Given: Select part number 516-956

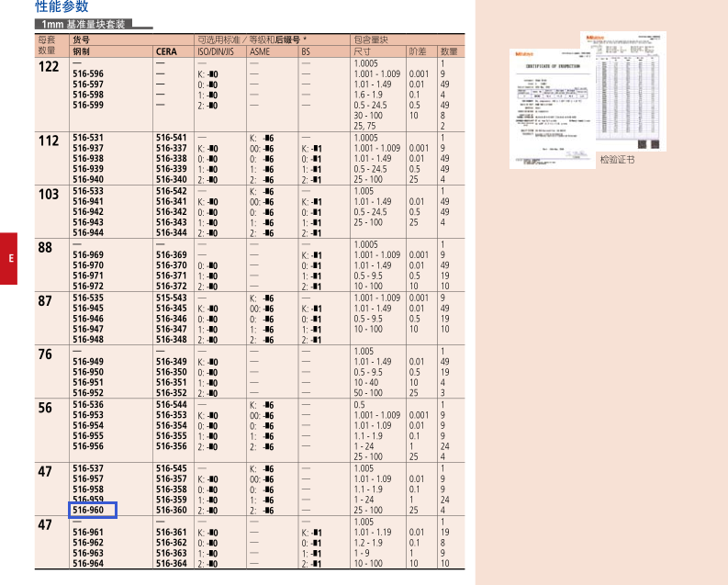Looking at the screenshot, I should click(88, 446).
